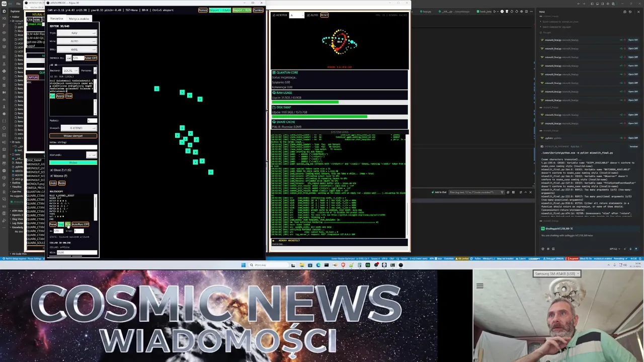
Task: Close the find widget in terminal
Action: point(530,192)
